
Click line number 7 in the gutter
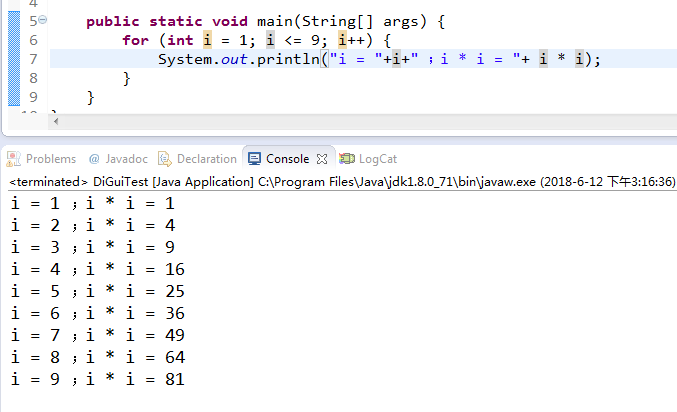click(x=33, y=59)
